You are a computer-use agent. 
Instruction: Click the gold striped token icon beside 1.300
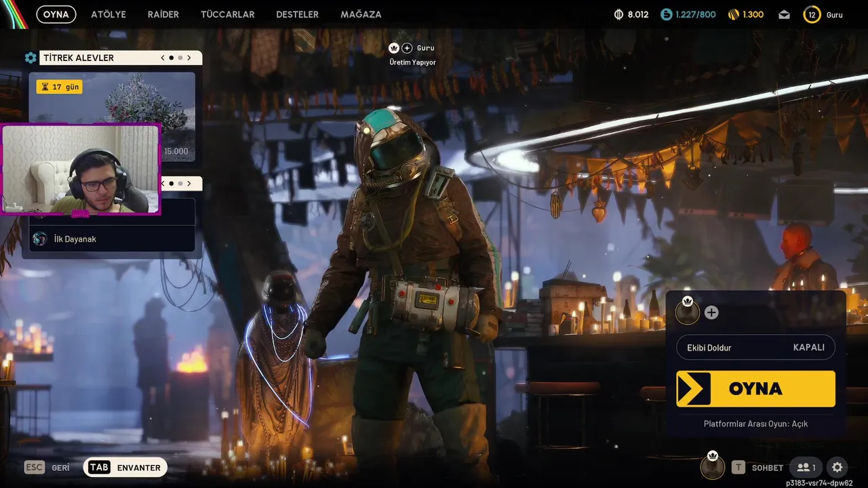click(x=733, y=14)
